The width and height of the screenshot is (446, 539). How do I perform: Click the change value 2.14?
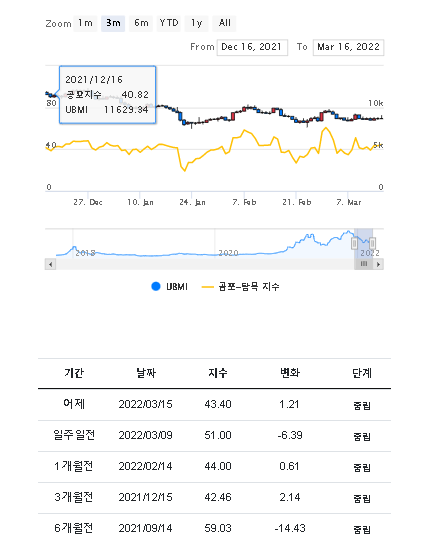click(290, 497)
